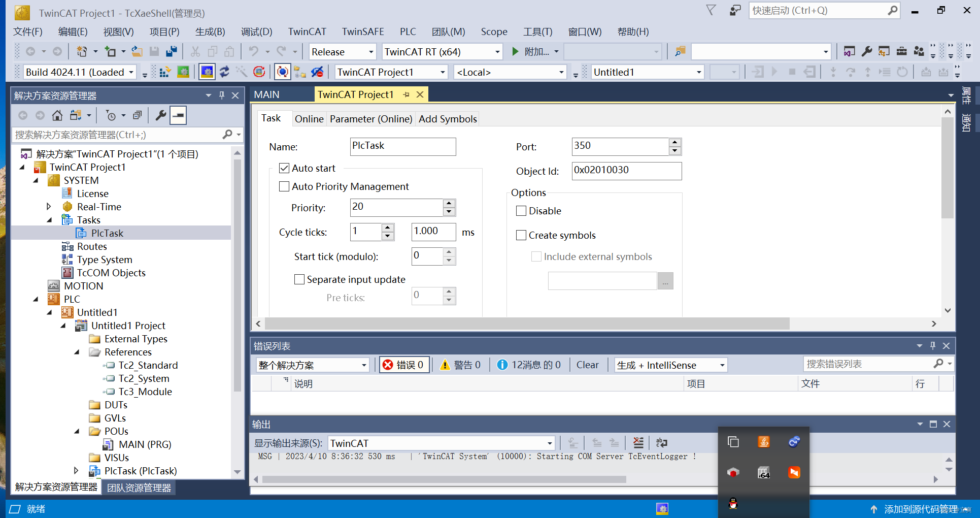
Task: Click the Collapse All icon in Solution Explorer
Action: [137, 115]
